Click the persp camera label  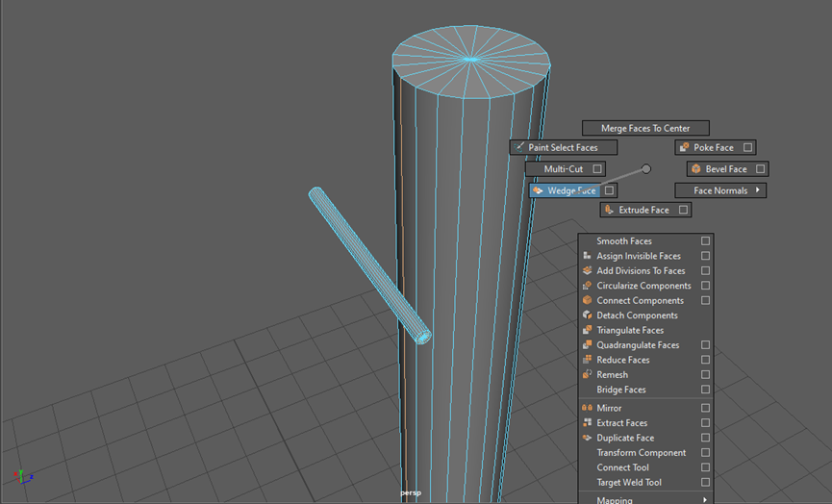(x=411, y=492)
